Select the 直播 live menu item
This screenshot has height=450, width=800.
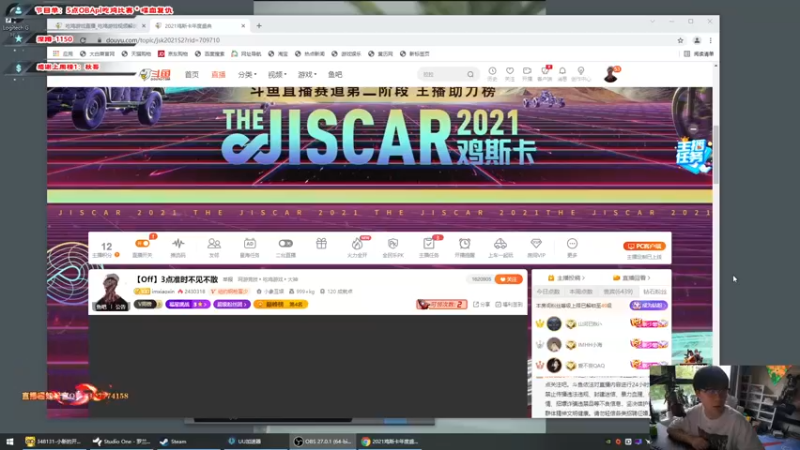tap(218, 74)
